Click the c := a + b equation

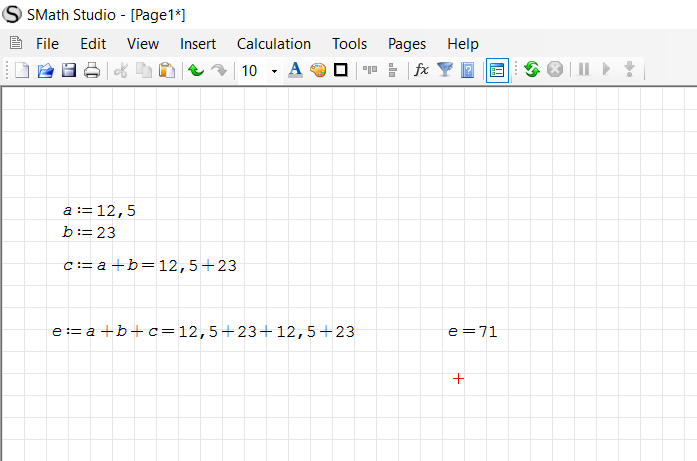point(149,266)
